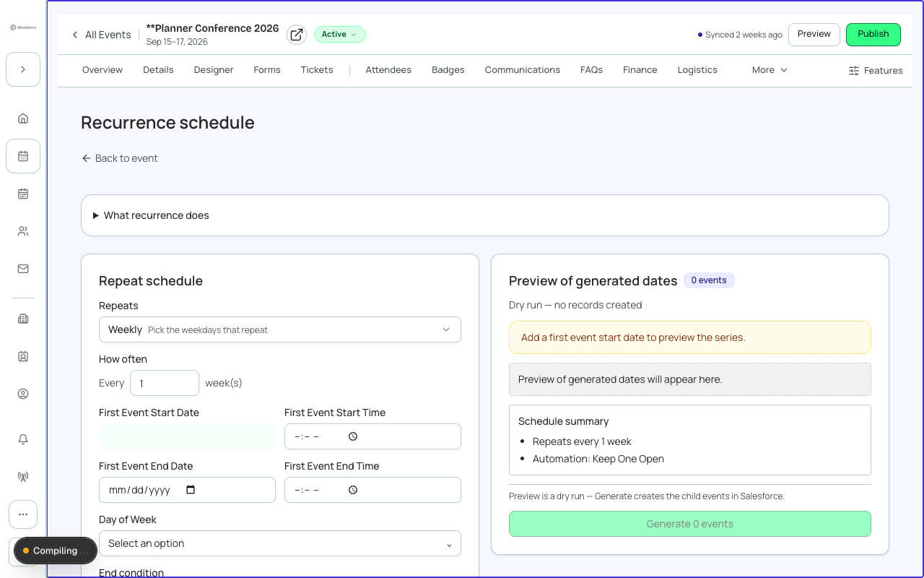Open the user profile circle icon
This screenshot has width=924, height=578.
[23, 394]
